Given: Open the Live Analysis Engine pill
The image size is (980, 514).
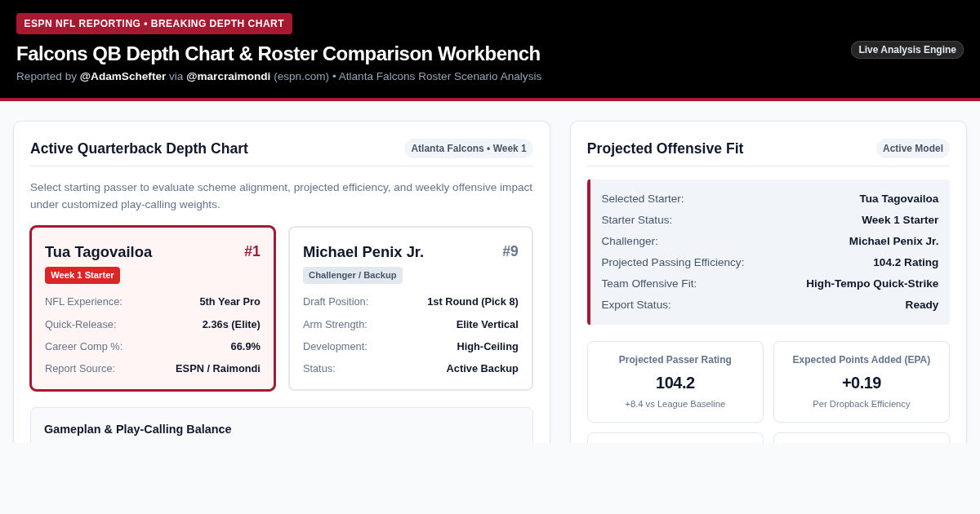Looking at the screenshot, I should [907, 50].
